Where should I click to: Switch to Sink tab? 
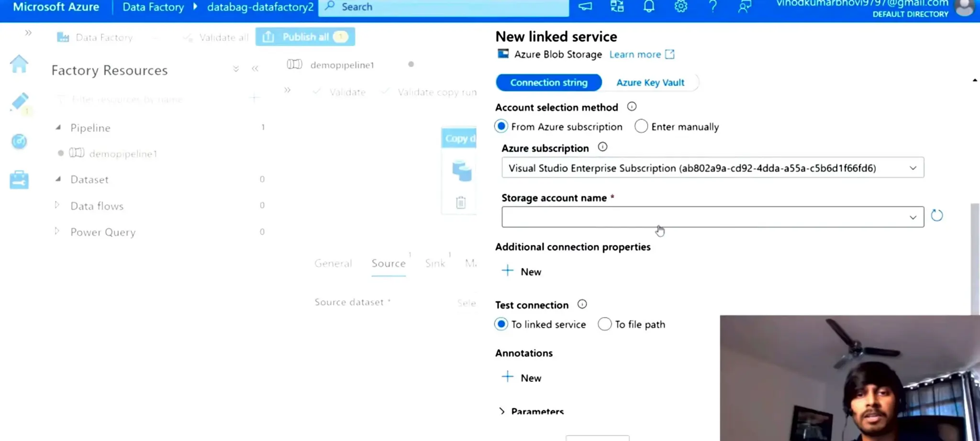click(x=435, y=263)
